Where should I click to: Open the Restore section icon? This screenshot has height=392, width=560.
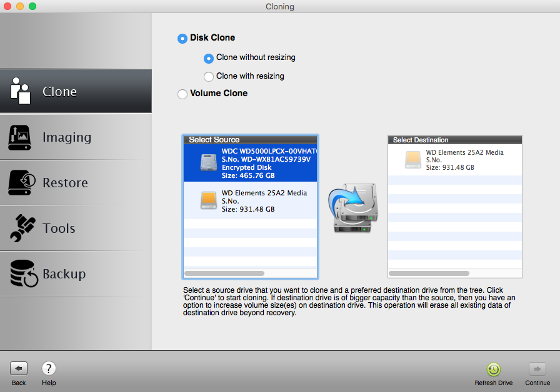pos(22,182)
